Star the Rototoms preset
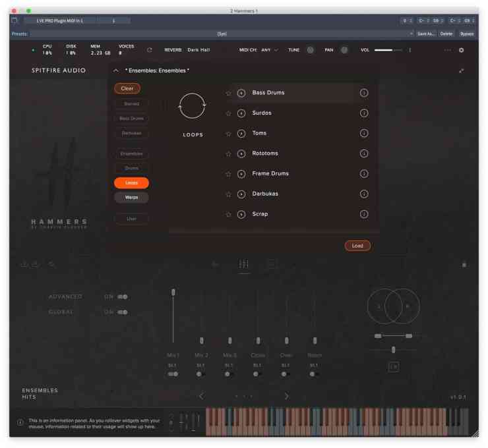Viewport: 488px width, 448px height. click(228, 154)
